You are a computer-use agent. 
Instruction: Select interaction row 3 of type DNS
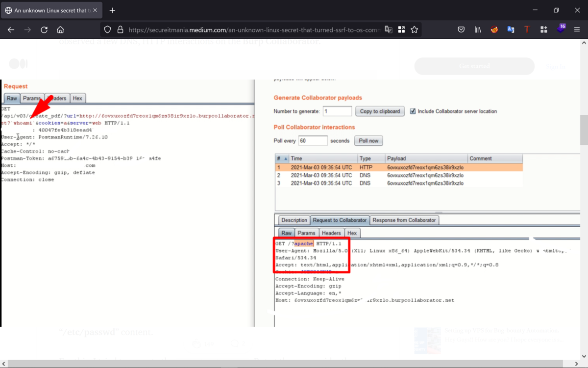(x=399, y=183)
